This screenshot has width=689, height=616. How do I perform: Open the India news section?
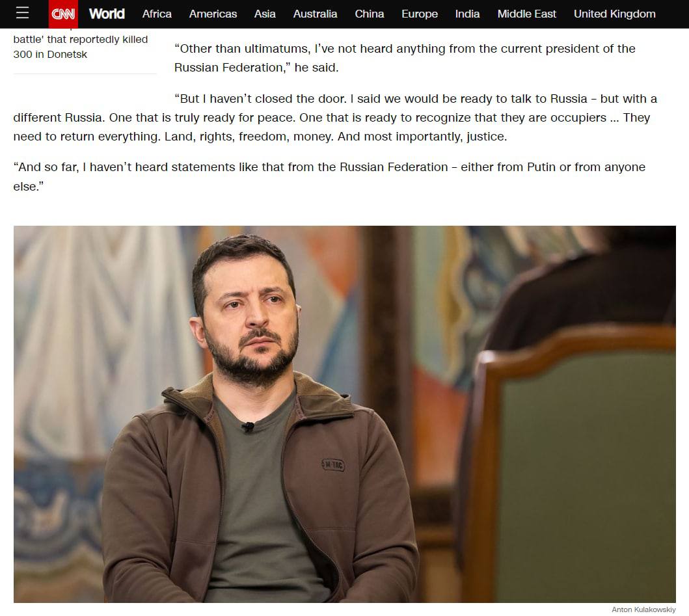click(x=467, y=14)
